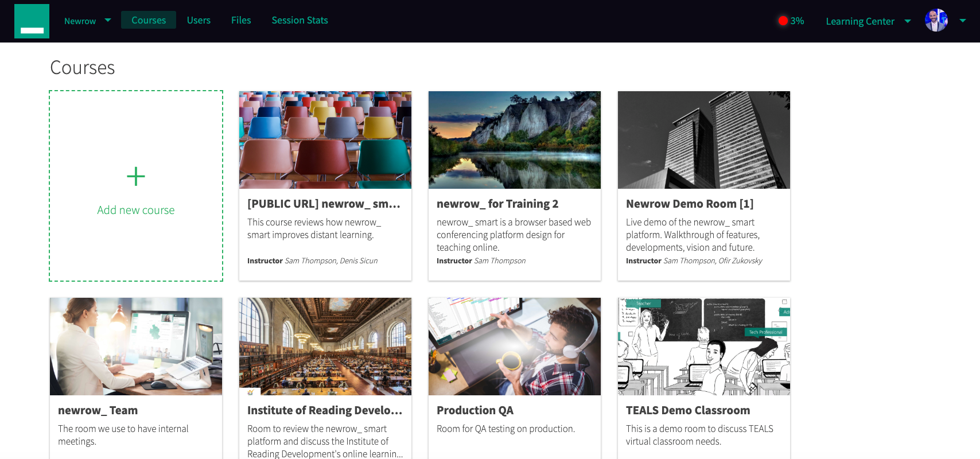This screenshot has width=980, height=459.
Task: Expand the Learning Center dropdown arrow
Action: point(908,21)
